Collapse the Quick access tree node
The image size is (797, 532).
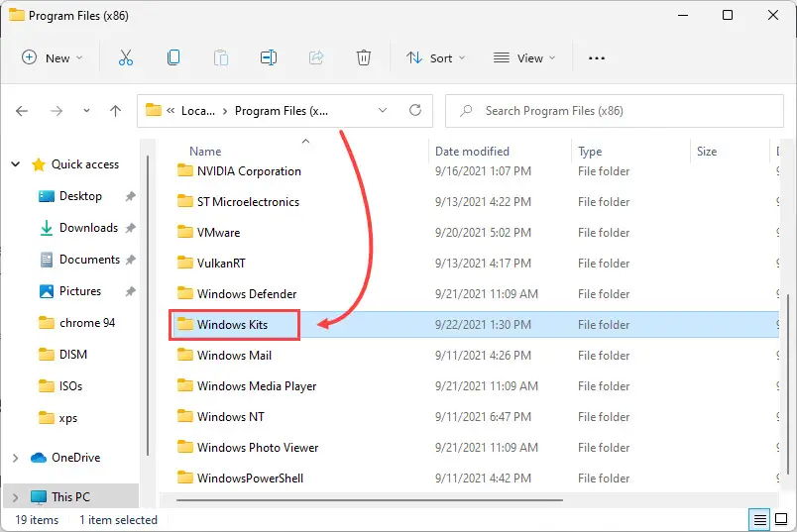pyautogui.click(x=16, y=164)
